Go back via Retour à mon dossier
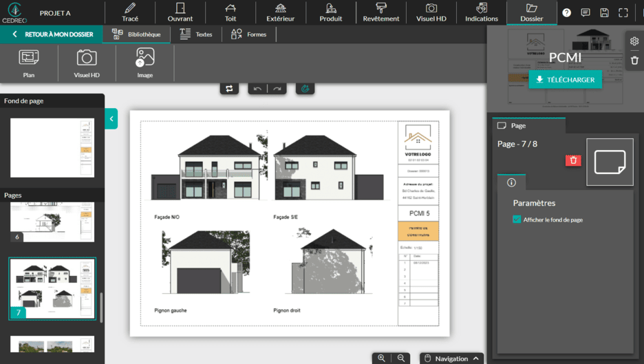644x364 pixels. [x=50, y=34]
